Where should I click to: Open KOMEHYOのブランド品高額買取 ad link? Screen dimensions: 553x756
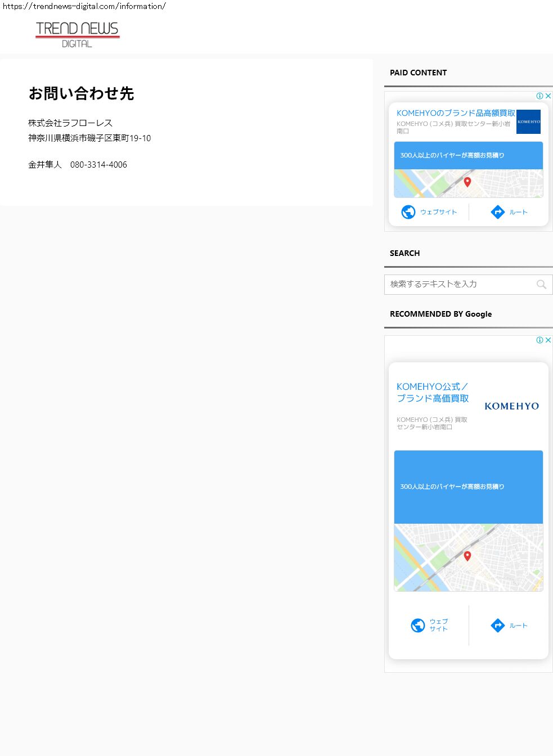(456, 113)
